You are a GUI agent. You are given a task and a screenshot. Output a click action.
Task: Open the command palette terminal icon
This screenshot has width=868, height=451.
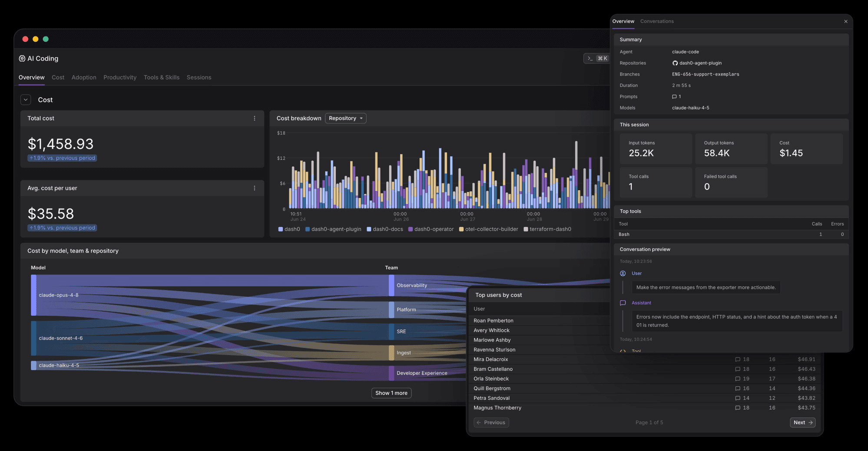click(x=590, y=59)
